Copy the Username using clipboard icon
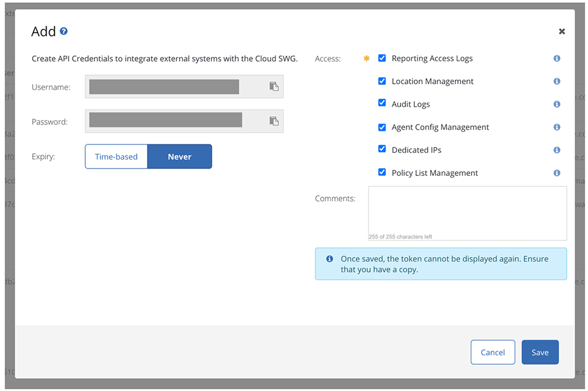 (x=274, y=86)
